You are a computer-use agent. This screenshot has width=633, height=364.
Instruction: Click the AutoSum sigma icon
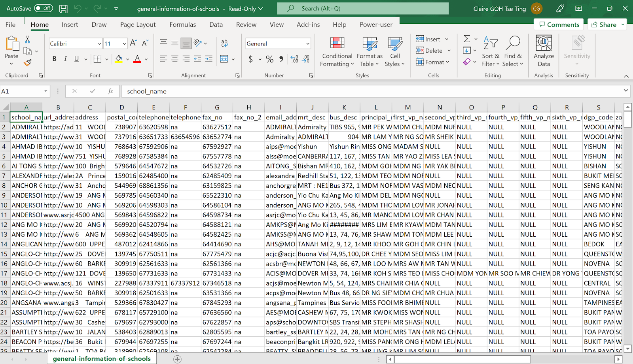[x=467, y=39]
